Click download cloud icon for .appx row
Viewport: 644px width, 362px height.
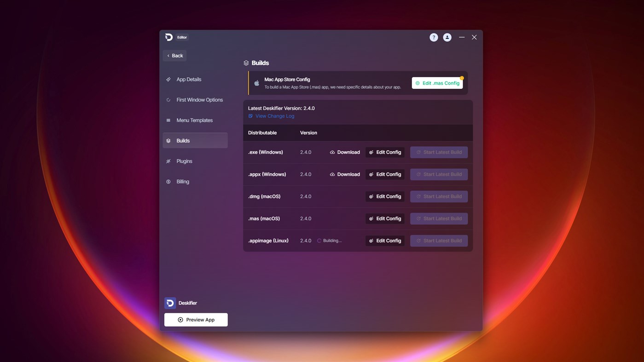332,174
